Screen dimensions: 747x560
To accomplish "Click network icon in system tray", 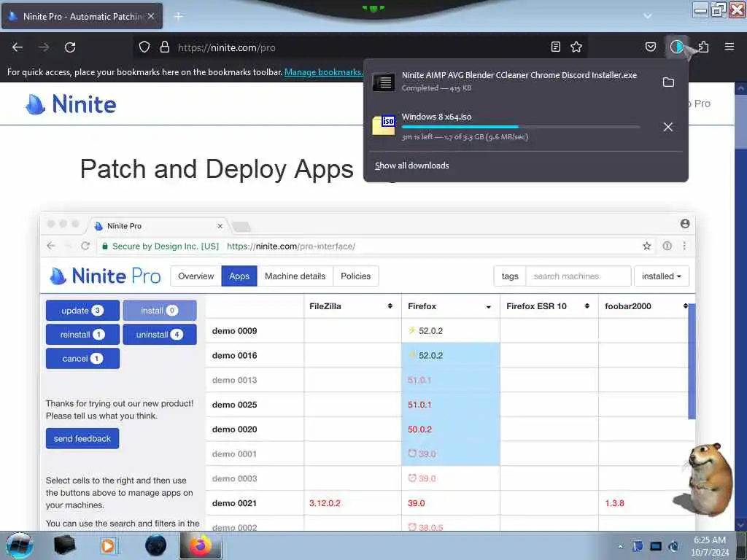I will coord(656,546).
